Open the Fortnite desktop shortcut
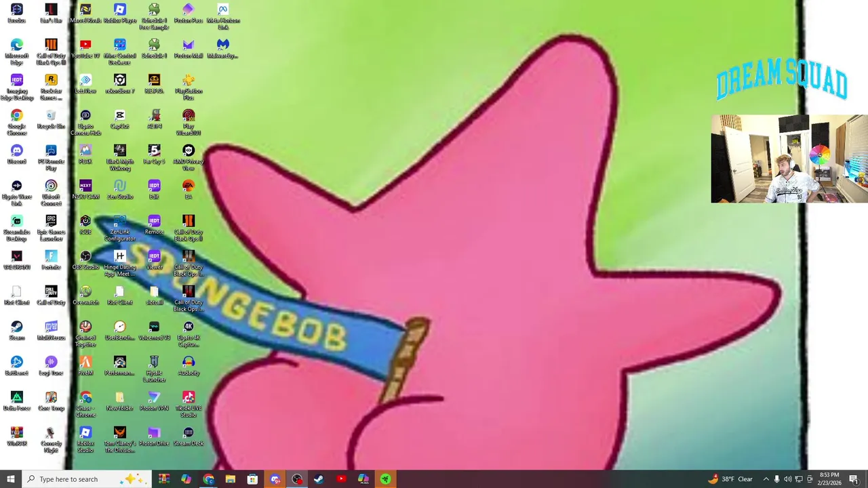 51,260
